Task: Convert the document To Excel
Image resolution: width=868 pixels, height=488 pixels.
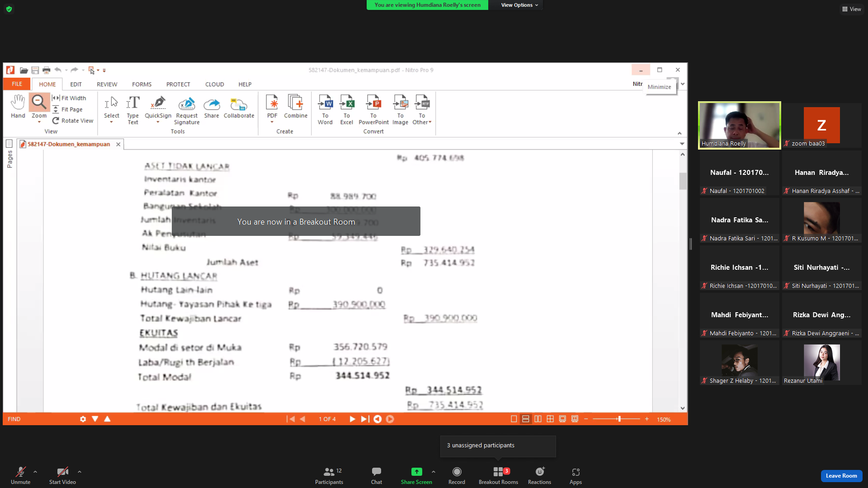Action: point(347,110)
